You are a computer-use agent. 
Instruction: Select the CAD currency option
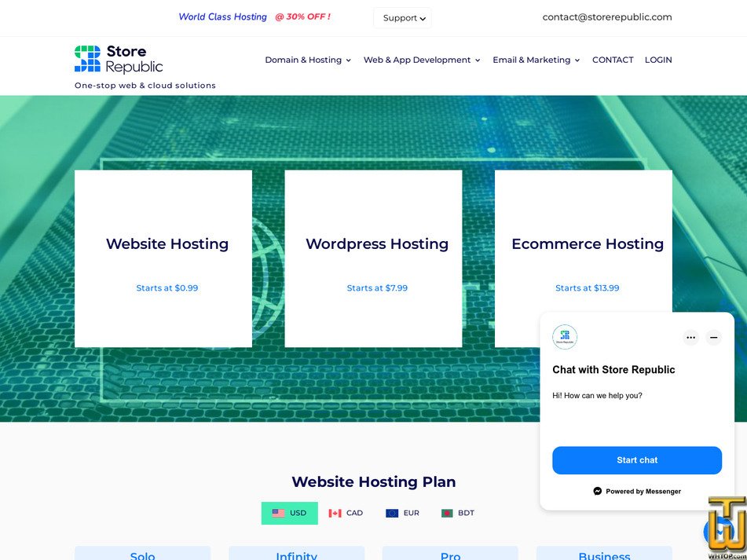tap(346, 512)
